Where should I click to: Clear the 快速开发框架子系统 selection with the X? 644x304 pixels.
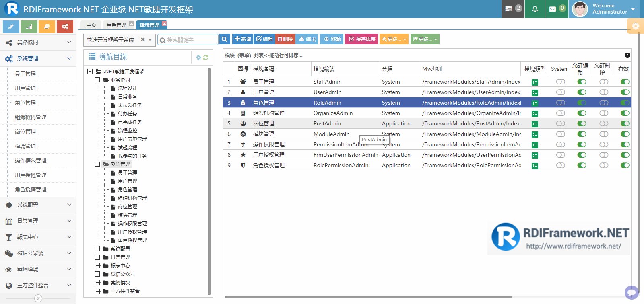pos(143,39)
